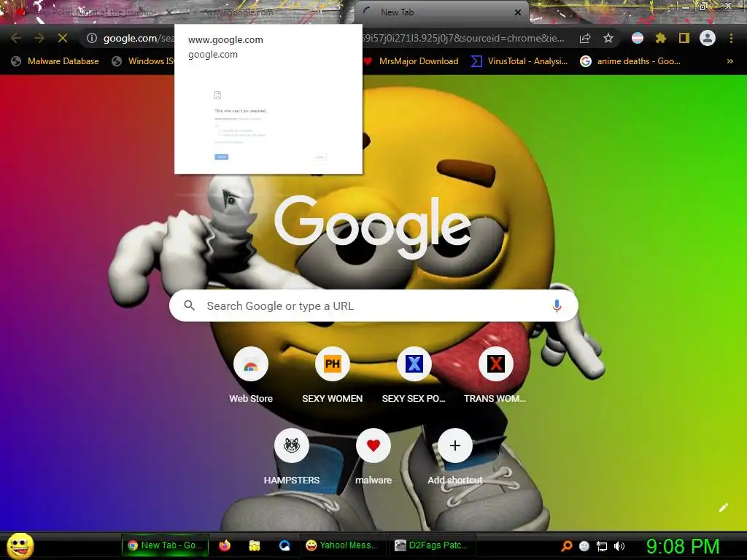Click the browser back arrow
Screen dimensions: 747x560
[15, 38]
